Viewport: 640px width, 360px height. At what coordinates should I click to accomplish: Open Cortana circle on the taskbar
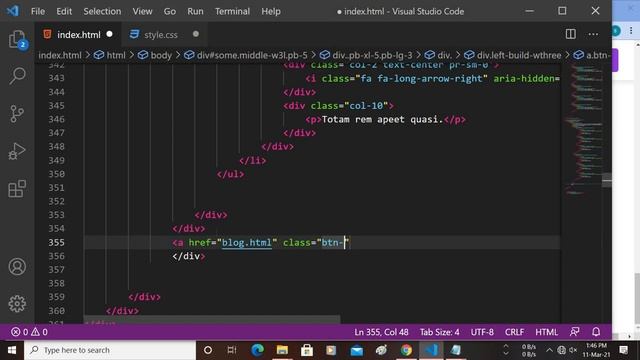click(208, 350)
